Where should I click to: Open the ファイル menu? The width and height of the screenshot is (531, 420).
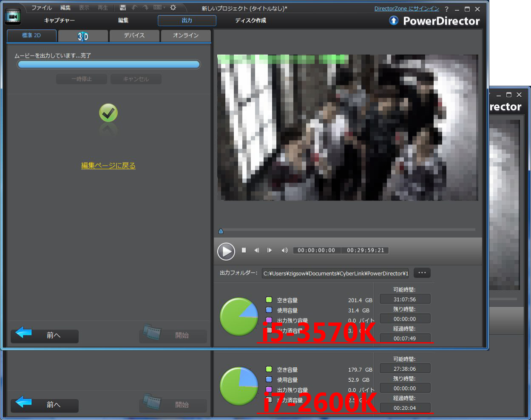[x=42, y=8]
